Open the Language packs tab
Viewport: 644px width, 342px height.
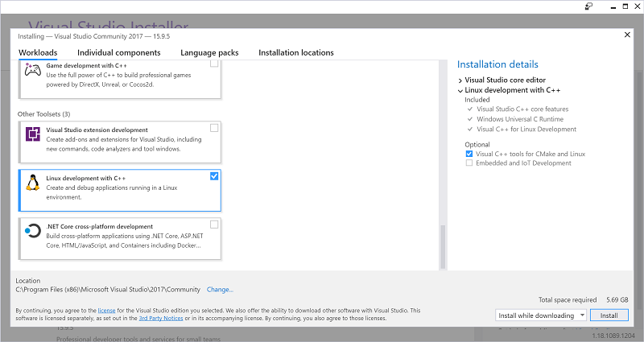click(x=209, y=52)
